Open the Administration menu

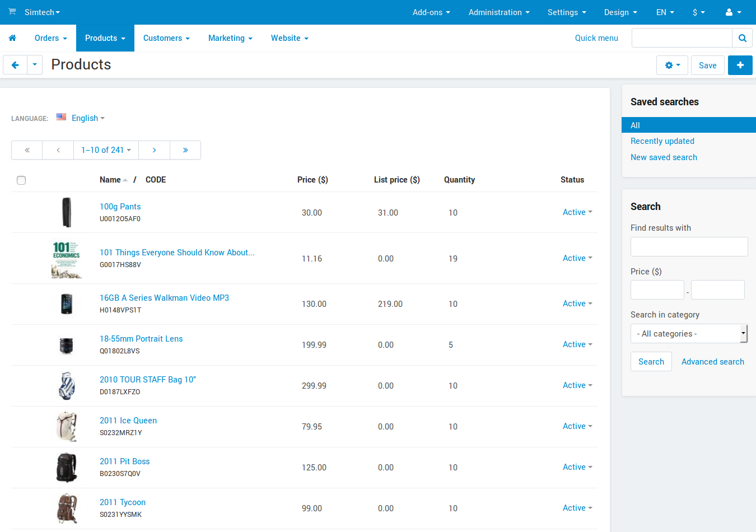point(499,12)
